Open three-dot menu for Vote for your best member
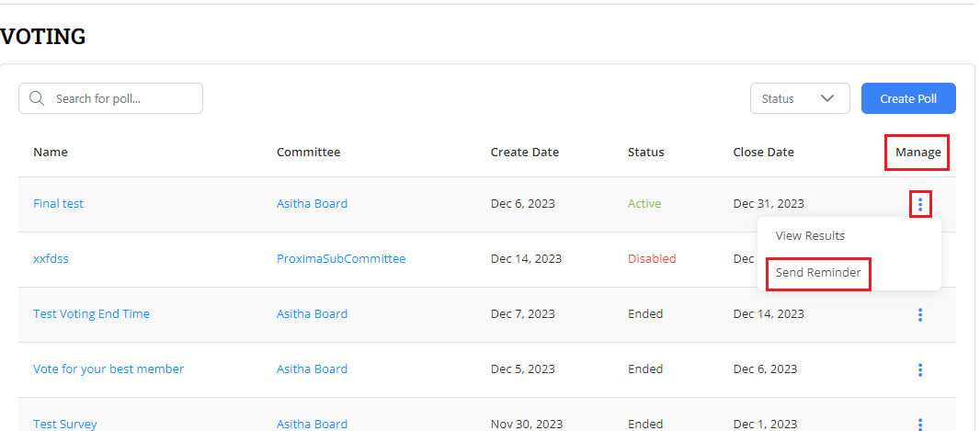The height and width of the screenshot is (431, 980). (920, 369)
